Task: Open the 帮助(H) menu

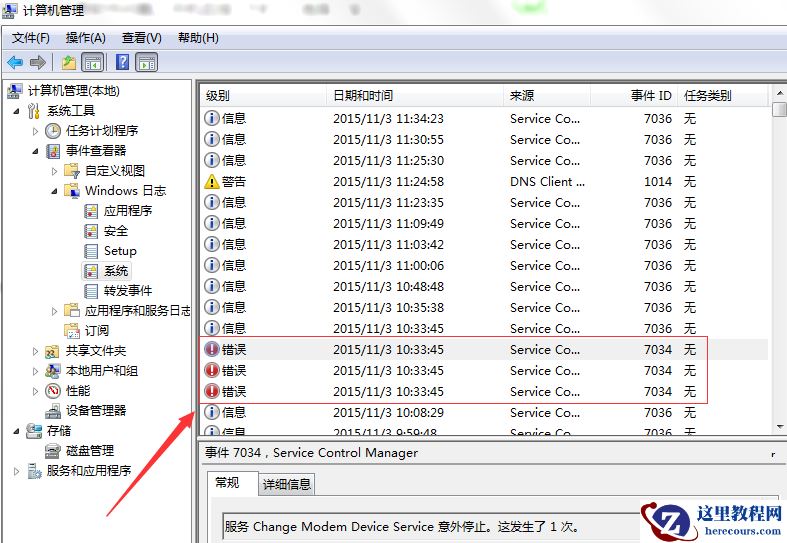Action: coord(198,38)
